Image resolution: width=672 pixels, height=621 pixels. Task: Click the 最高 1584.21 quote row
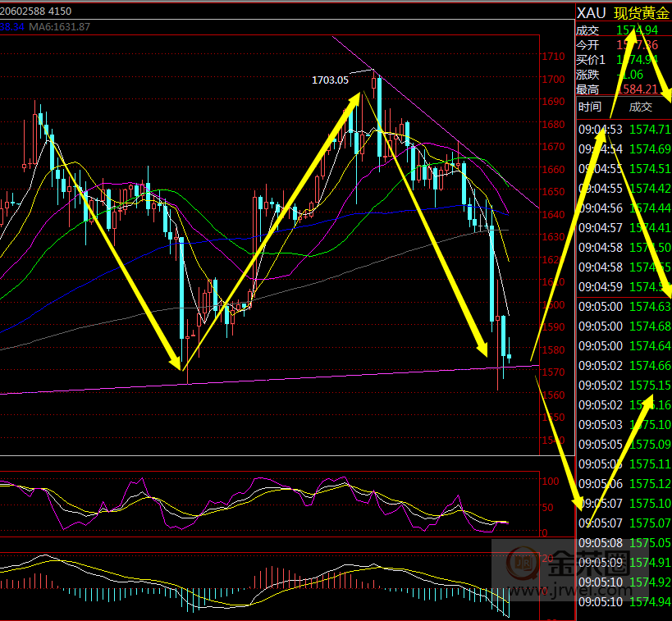click(624, 89)
